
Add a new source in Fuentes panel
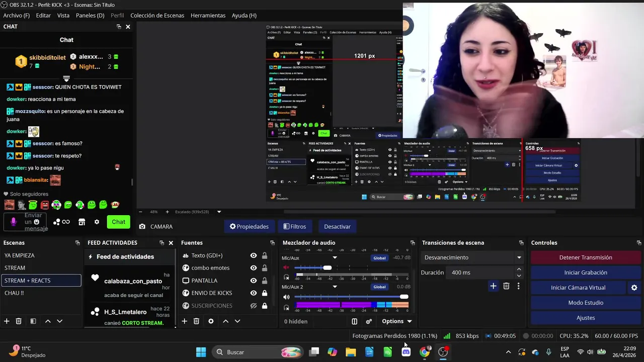pos(185,321)
